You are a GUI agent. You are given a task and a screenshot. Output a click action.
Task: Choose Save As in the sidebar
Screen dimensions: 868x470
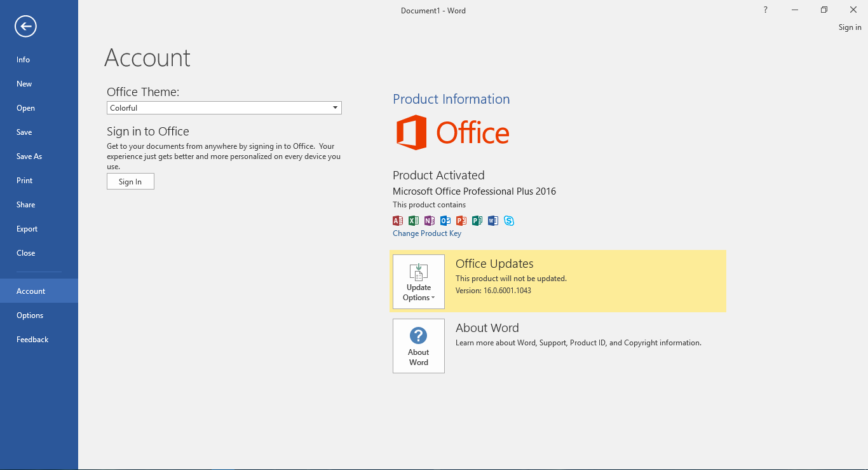39,156
